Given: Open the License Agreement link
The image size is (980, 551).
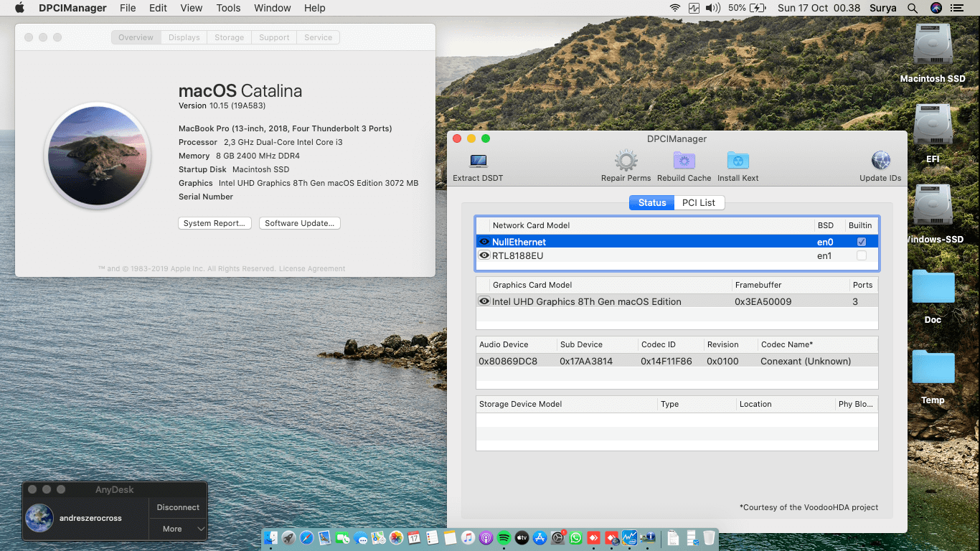Looking at the screenshot, I should tap(312, 268).
